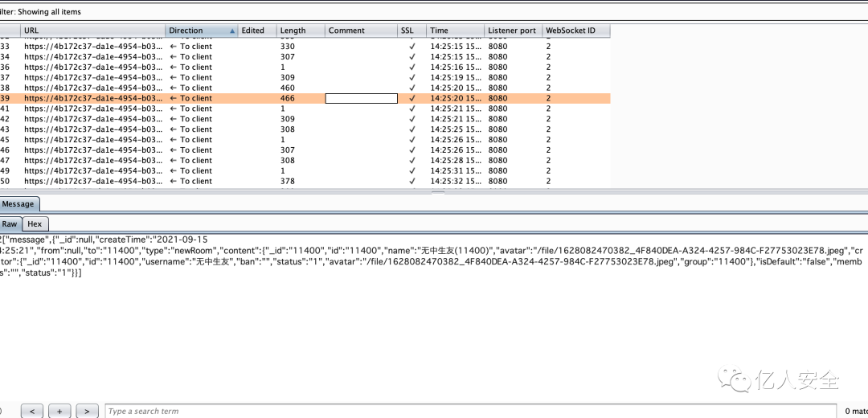Sort by the WebSocket ID column header
Image resolution: width=868 pixels, height=418 pixels.
coord(576,31)
